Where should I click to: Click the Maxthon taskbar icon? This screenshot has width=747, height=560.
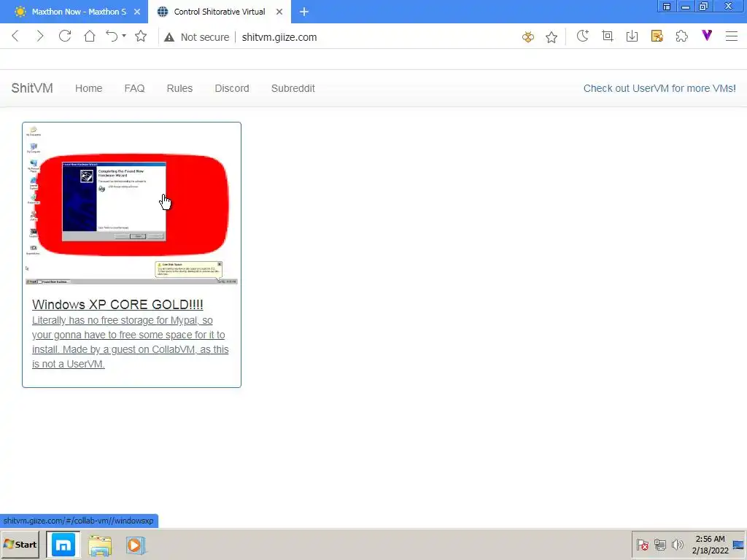pos(63,545)
